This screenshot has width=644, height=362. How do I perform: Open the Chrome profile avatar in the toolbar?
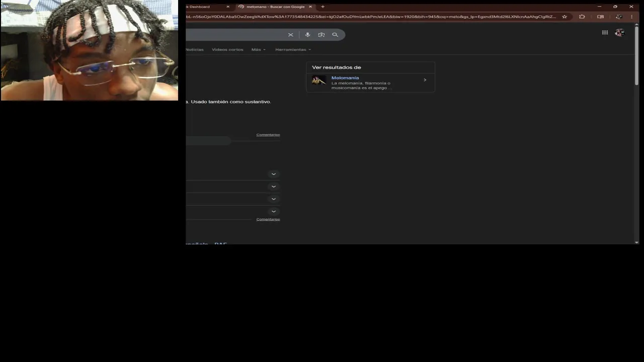point(619,17)
